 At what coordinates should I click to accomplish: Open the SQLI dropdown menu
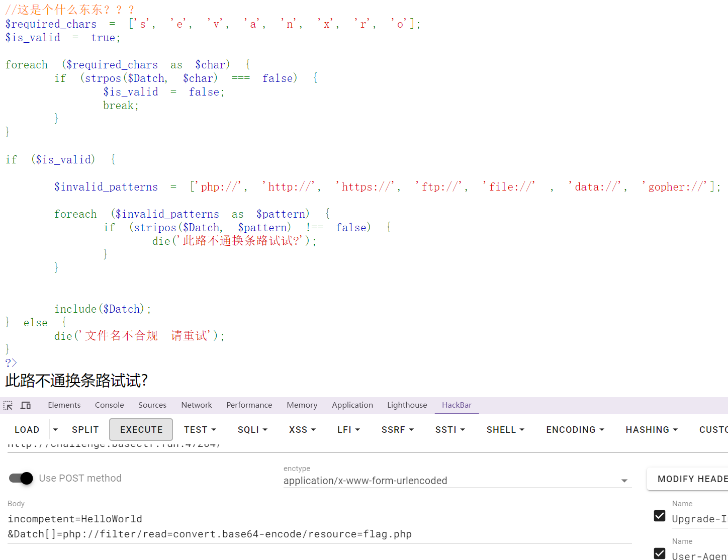point(252,430)
